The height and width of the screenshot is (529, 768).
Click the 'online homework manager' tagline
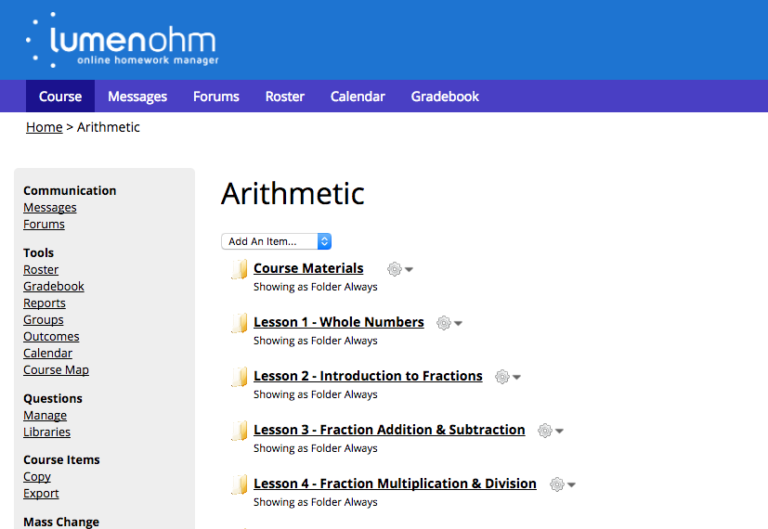tap(148, 60)
